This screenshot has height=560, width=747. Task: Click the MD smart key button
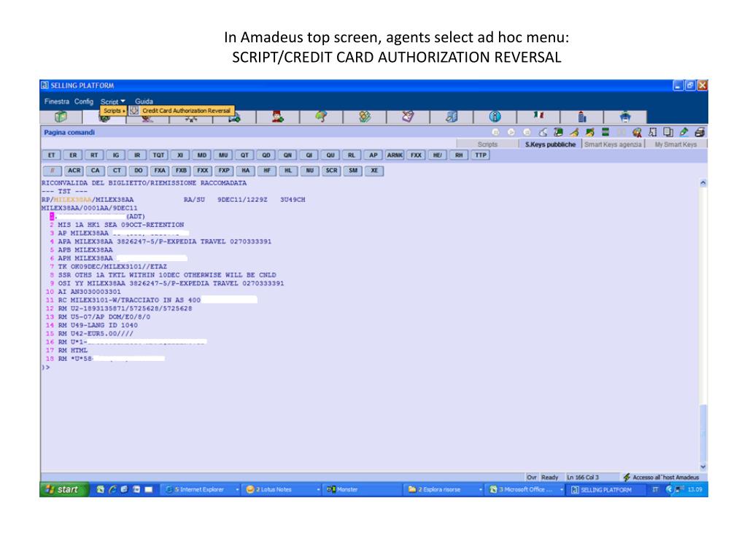click(202, 155)
